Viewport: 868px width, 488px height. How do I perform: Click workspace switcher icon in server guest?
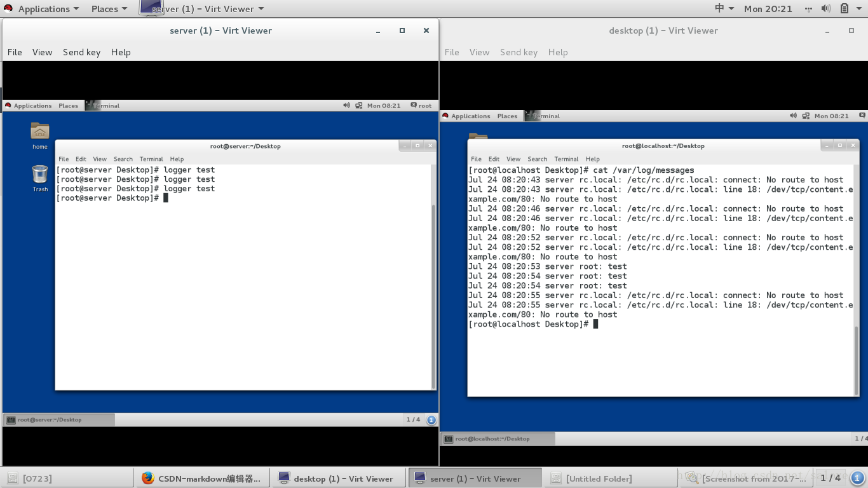click(431, 419)
